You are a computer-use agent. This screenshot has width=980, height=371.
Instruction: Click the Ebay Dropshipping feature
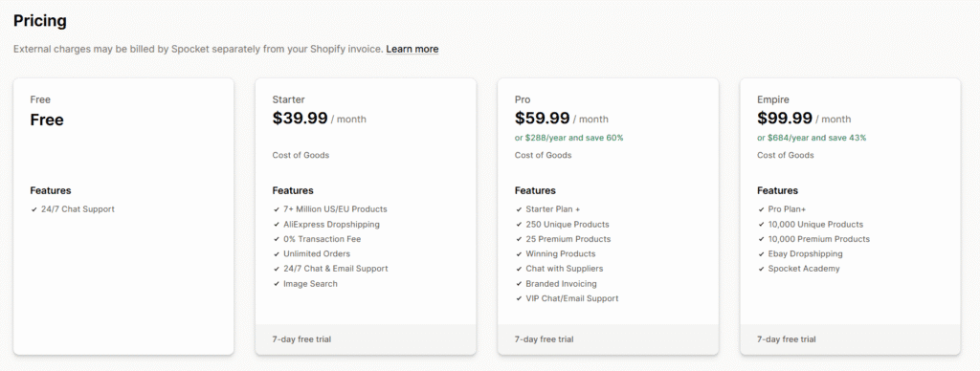(x=806, y=253)
